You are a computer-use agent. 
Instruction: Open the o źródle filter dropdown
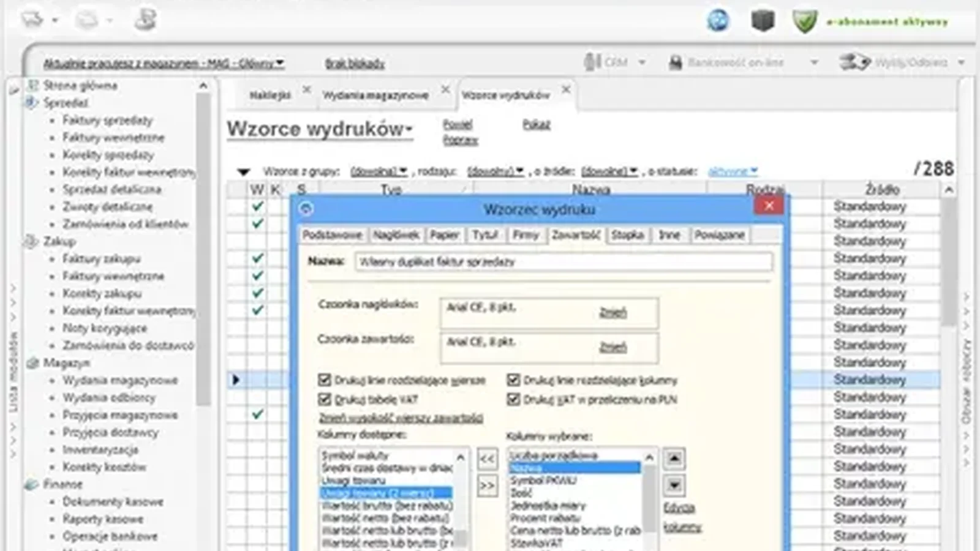pos(609,171)
